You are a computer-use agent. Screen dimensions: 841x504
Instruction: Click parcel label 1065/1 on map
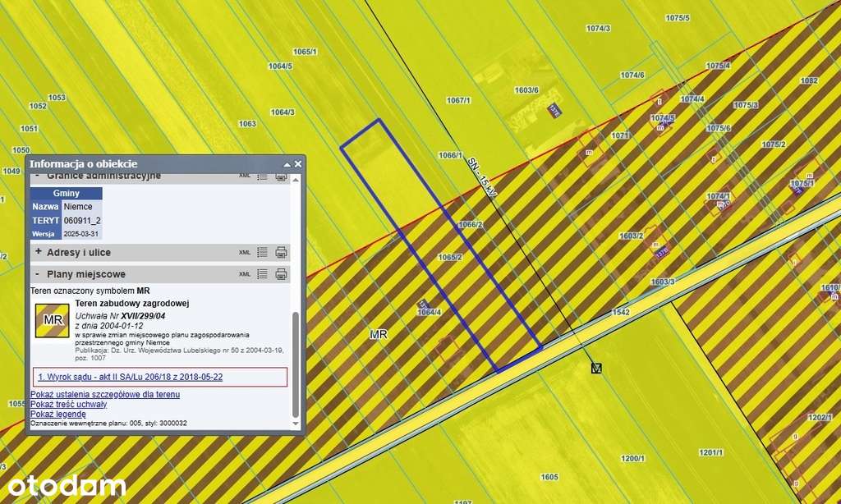[305, 52]
